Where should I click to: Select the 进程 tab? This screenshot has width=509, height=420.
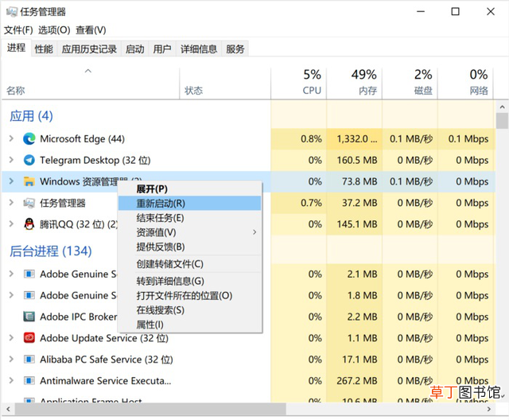pos(16,48)
